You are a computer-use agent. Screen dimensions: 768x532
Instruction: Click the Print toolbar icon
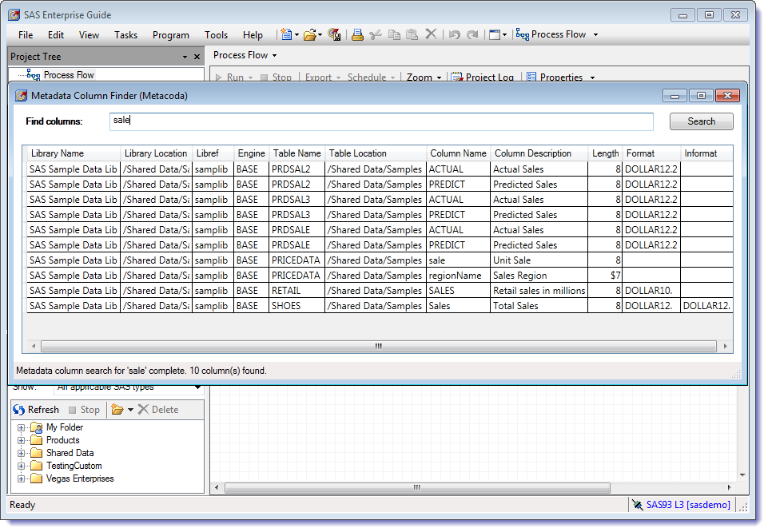coord(357,35)
